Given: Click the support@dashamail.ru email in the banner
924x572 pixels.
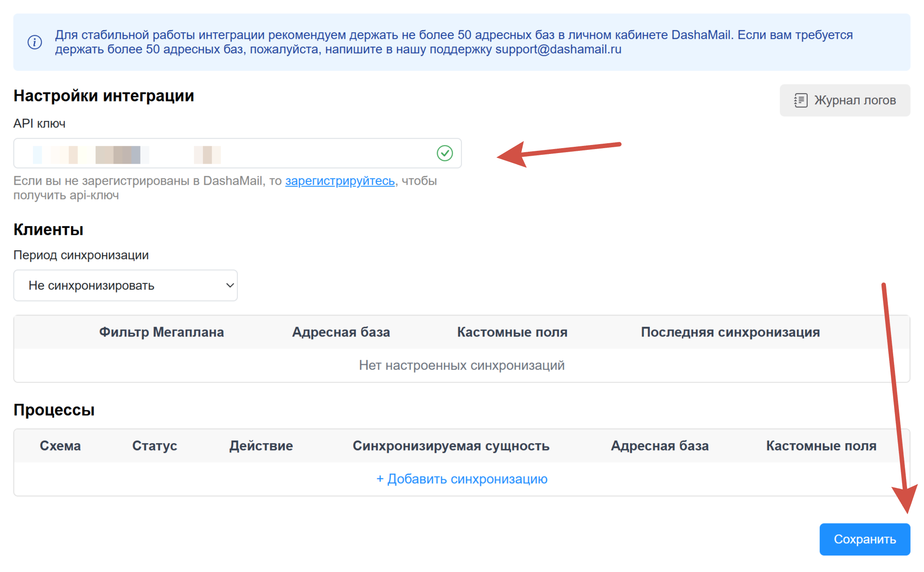Looking at the screenshot, I should 558,49.
